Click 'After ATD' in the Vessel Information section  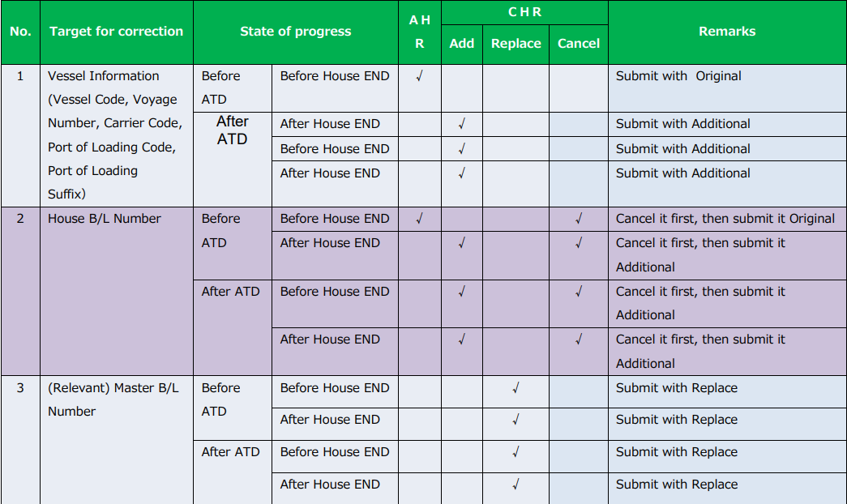pyautogui.click(x=232, y=130)
